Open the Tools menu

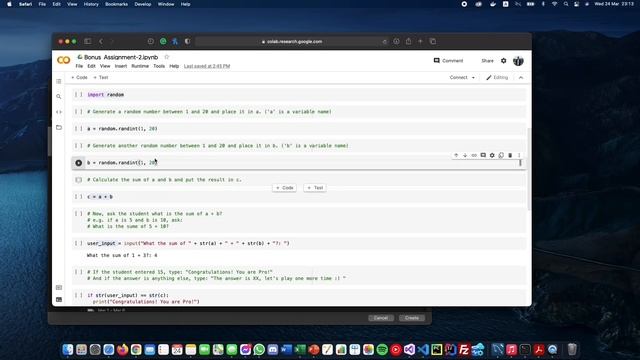(159, 66)
